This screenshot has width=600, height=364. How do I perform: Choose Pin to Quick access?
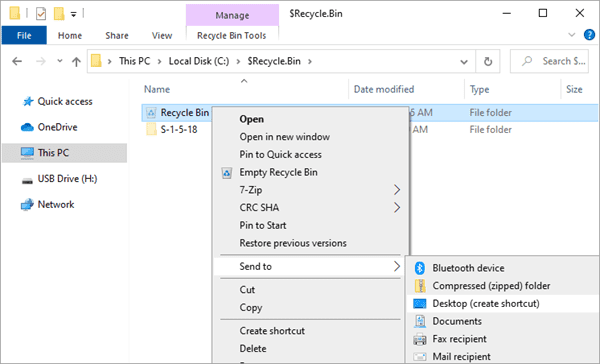click(280, 154)
